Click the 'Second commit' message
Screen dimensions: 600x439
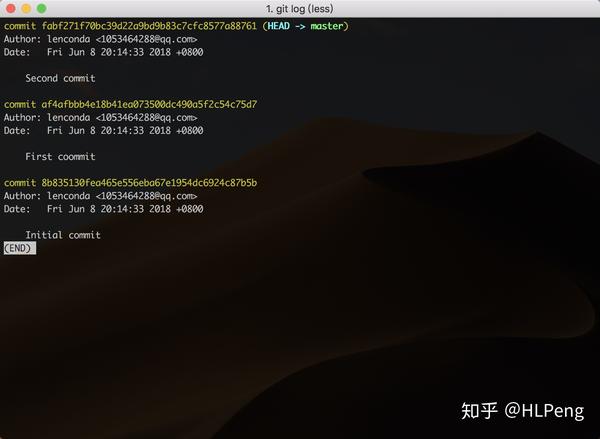point(60,78)
